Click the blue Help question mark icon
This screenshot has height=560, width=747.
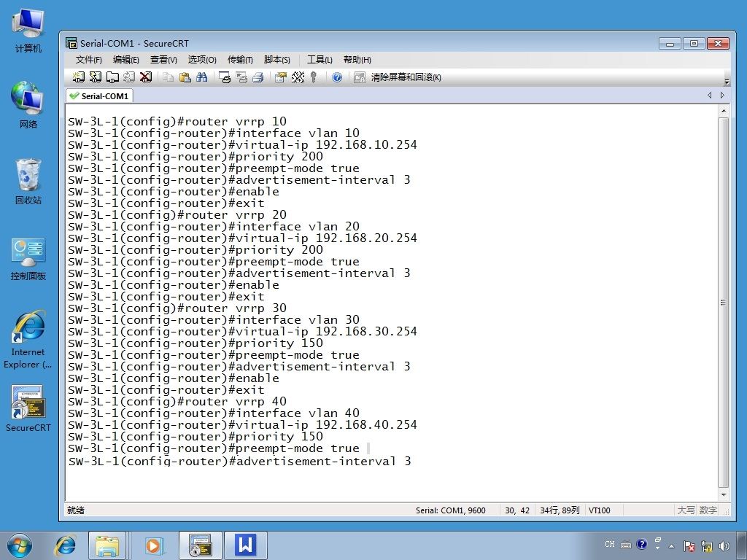pyautogui.click(x=337, y=77)
